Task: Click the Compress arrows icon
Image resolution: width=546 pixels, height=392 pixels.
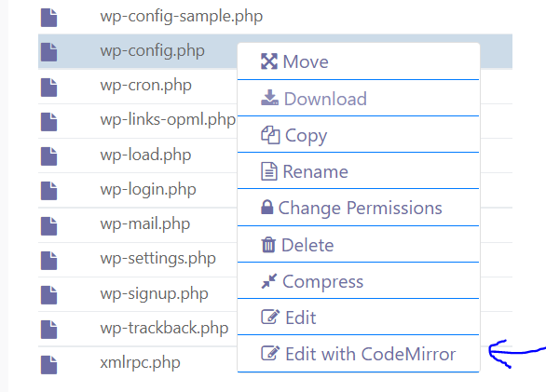Action: click(x=269, y=281)
